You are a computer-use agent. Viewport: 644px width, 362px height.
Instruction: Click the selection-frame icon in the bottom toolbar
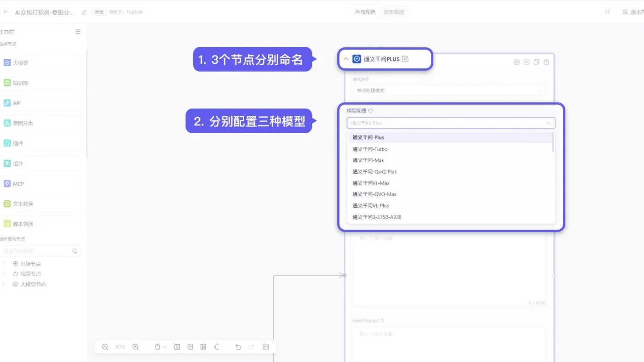(x=190, y=347)
